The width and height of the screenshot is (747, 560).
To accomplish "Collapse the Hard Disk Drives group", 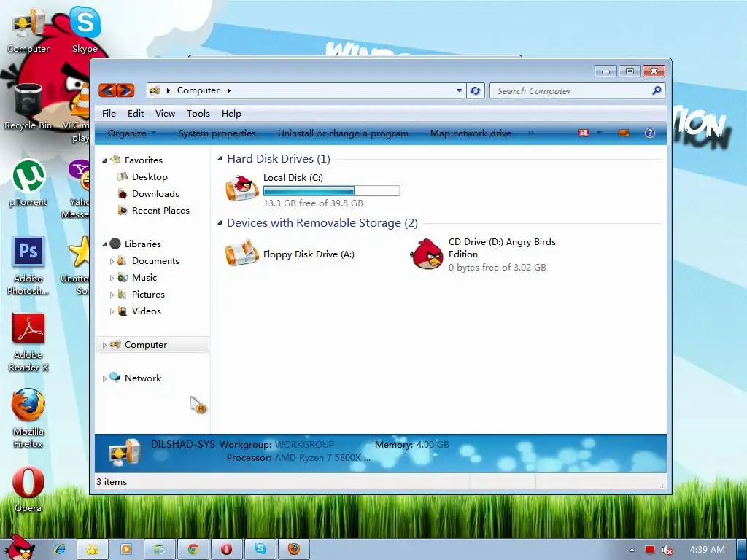I will (x=220, y=158).
